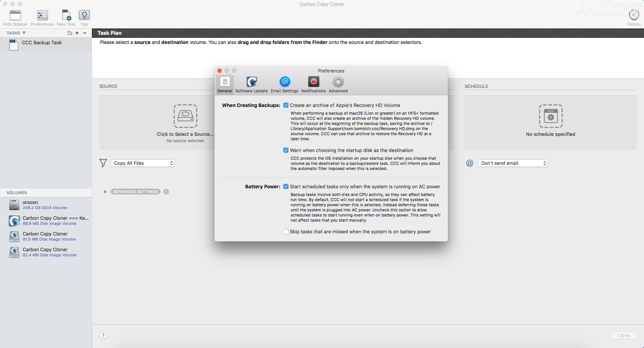Open the Copy All Files filter dropdown
Screen dimensions: 644x348
143,163
